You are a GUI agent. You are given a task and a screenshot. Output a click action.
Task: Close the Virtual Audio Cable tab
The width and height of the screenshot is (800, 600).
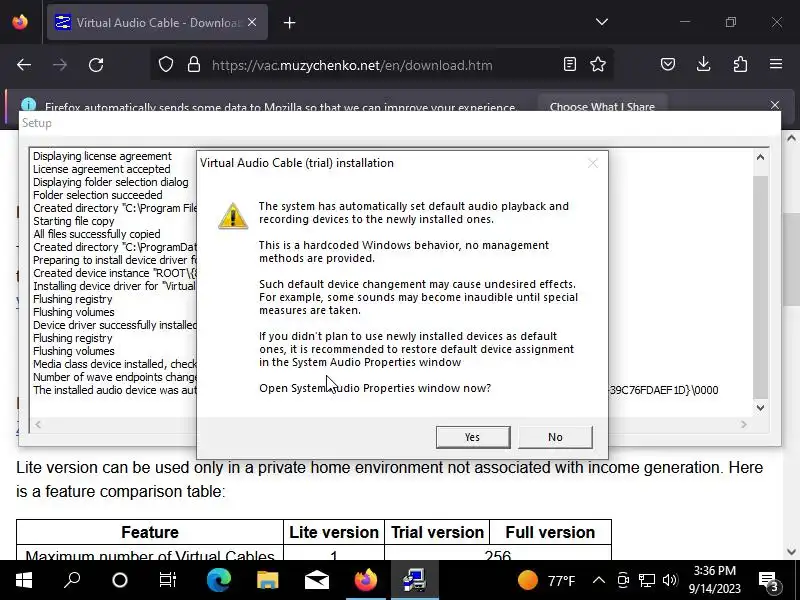pos(252,22)
